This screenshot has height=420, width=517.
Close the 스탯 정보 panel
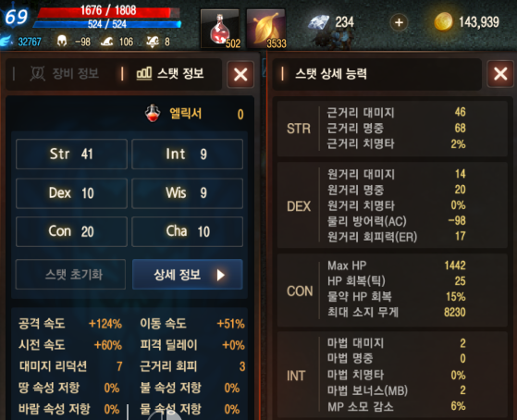point(240,74)
